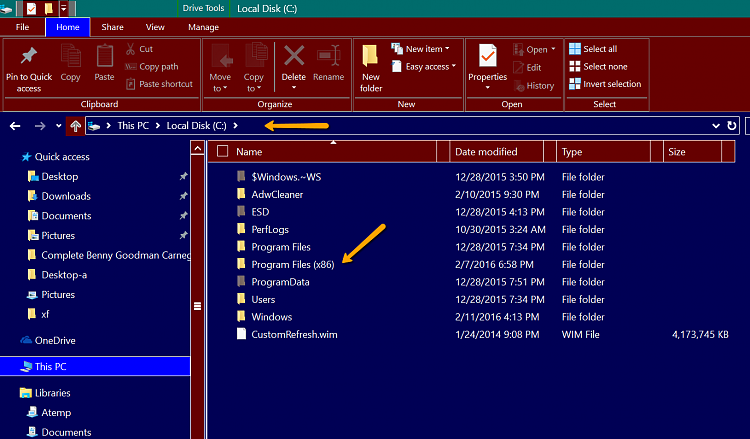Toggle the select-all checkbox by Name
750x439 pixels.
pos(222,152)
